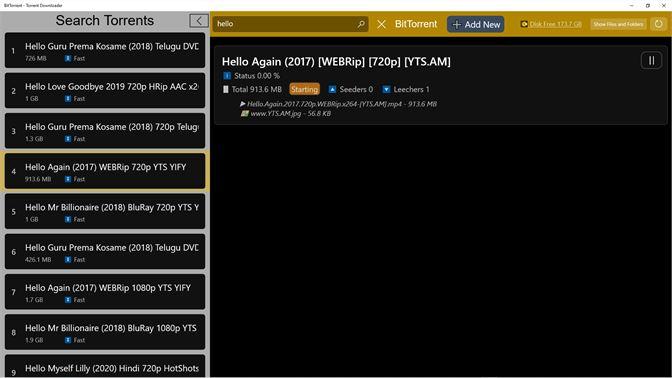The height and width of the screenshot is (378, 672).
Task: Click the Starting status badge
Action: [304, 89]
